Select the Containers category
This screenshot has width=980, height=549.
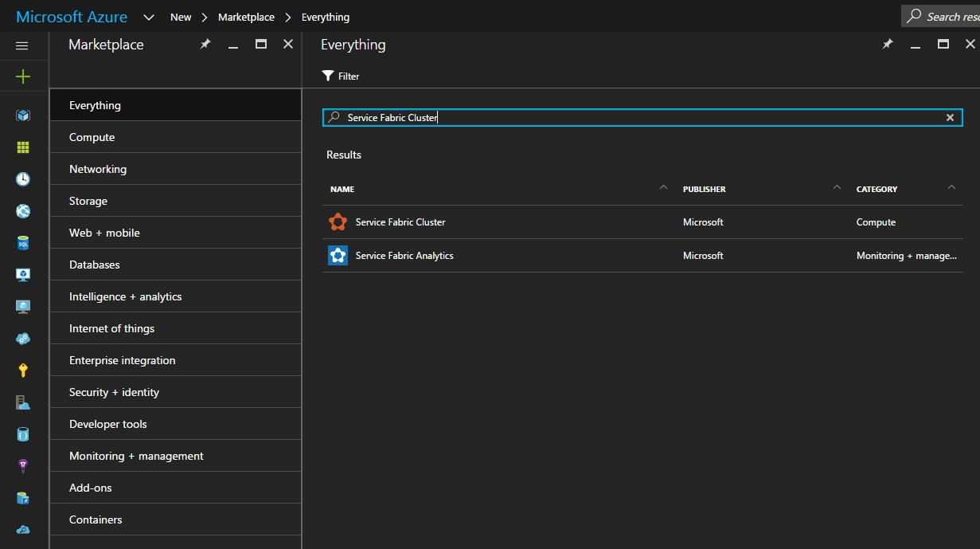[x=175, y=520]
